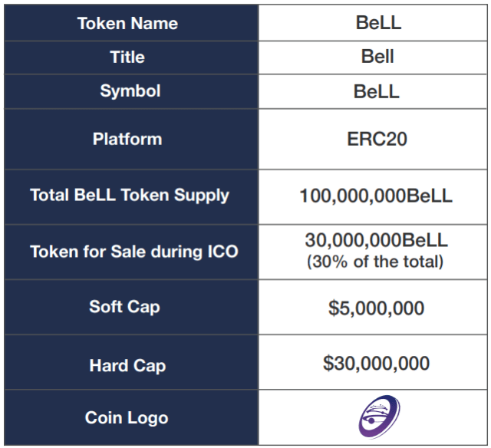Select the Platform label cell
The width and height of the screenshot is (491, 448).
click(131, 139)
